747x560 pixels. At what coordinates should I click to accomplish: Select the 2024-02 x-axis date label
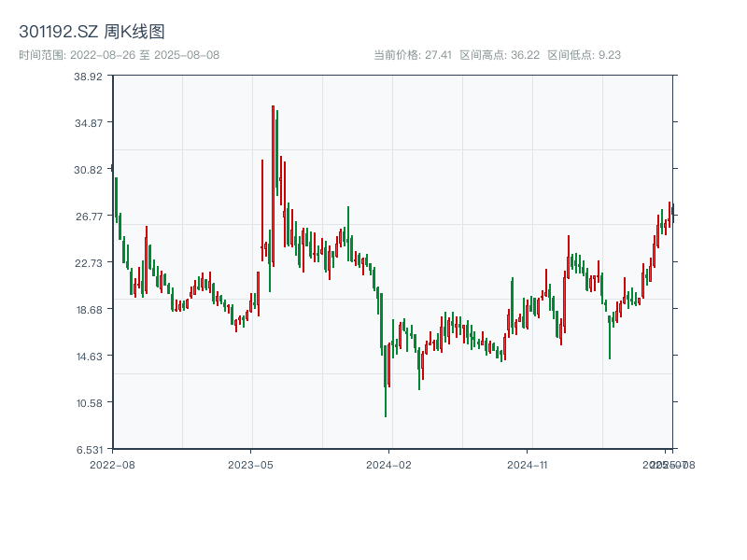(389, 464)
